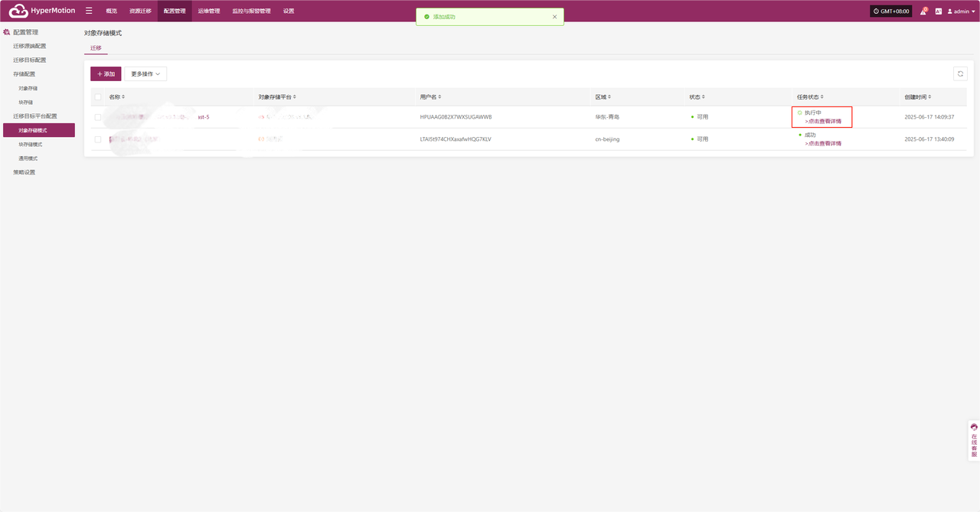Open the 运维管理 top menu

pyautogui.click(x=208, y=11)
